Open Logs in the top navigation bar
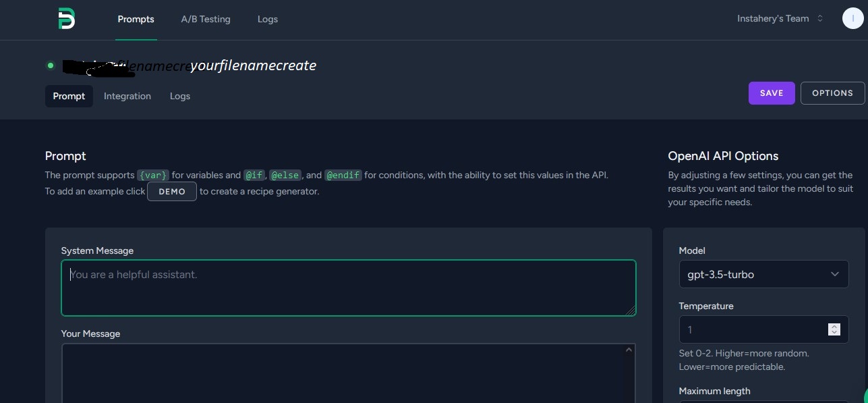Screen dimensions: 868x403 tap(268, 19)
